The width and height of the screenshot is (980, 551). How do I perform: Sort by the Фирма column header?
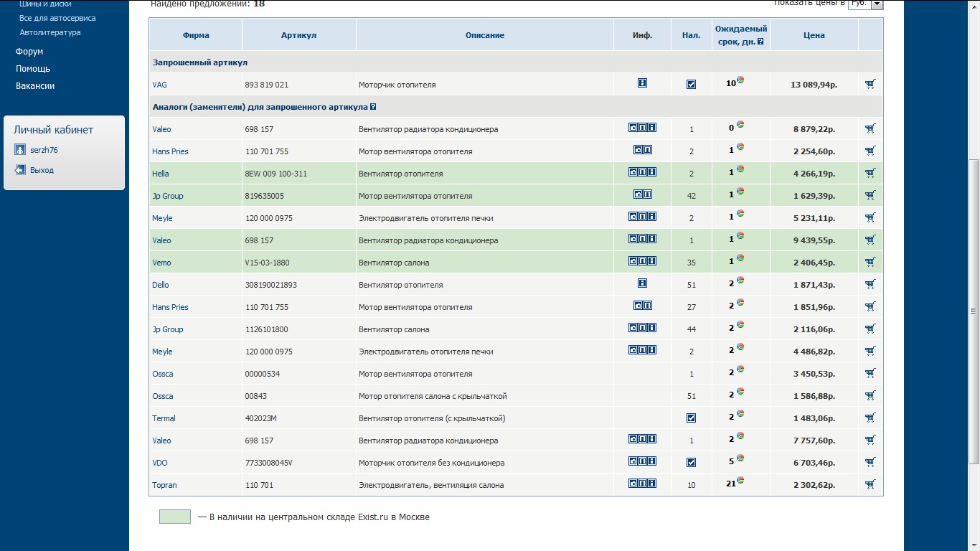pyautogui.click(x=196, y=35)
